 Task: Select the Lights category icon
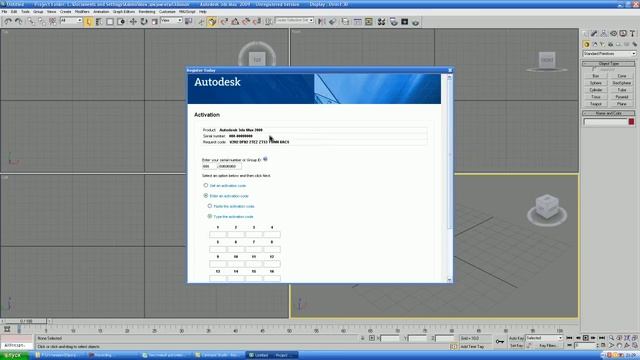[602, 44]
